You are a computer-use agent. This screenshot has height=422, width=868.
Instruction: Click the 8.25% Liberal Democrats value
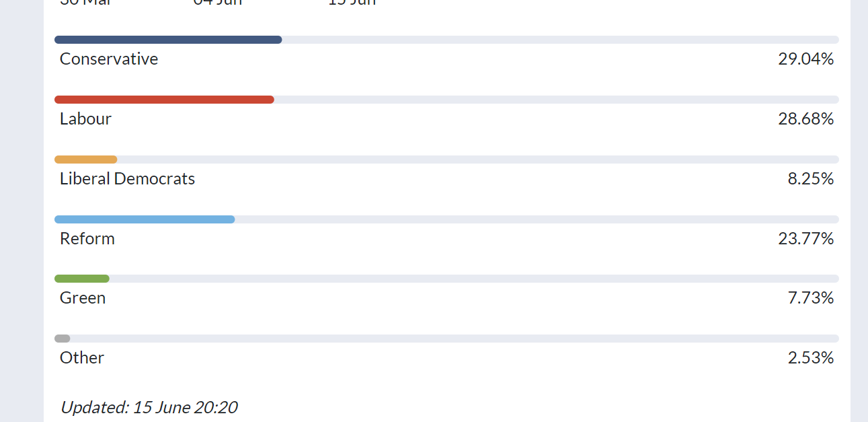811,179
